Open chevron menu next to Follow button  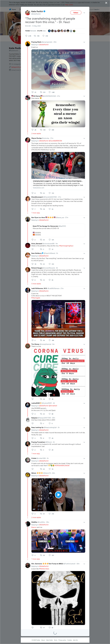[x=84, y=13]
